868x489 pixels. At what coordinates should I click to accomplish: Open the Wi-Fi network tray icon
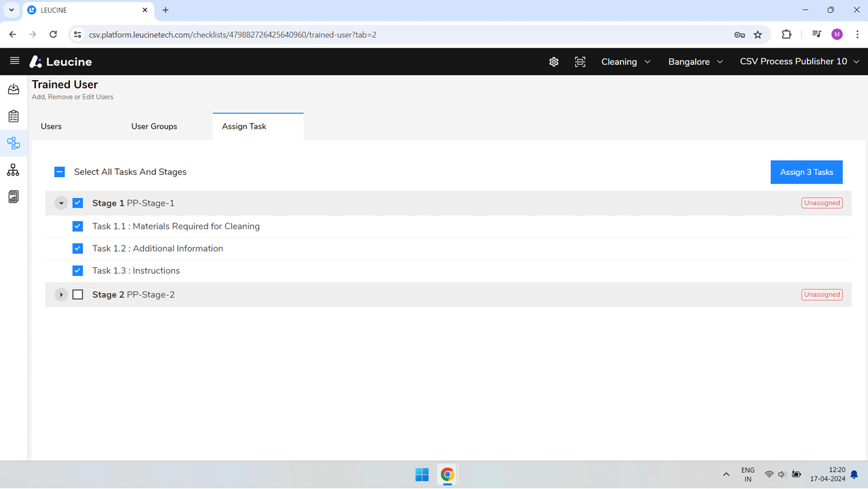point(769,475)
